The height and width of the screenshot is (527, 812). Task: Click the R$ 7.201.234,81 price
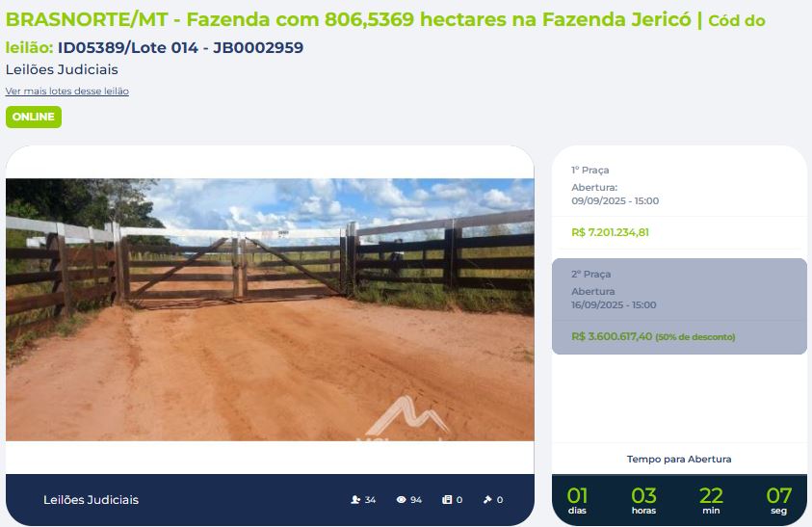tap(610, 232)
